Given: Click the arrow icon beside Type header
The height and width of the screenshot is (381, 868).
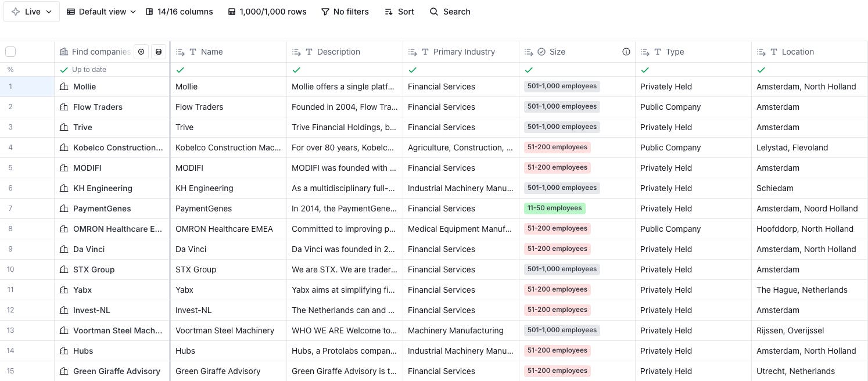Looking at the screenshot, I should (x=645, y=52).
